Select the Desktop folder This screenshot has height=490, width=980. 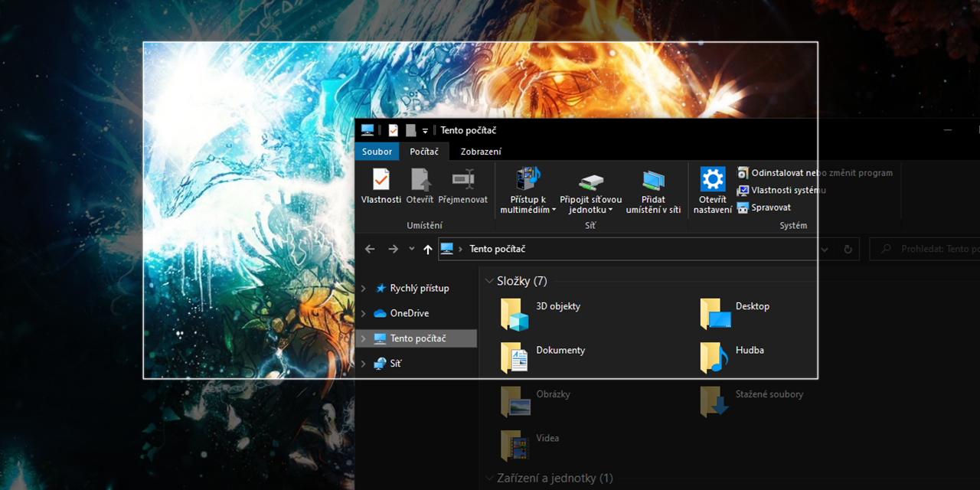point(736,313)
